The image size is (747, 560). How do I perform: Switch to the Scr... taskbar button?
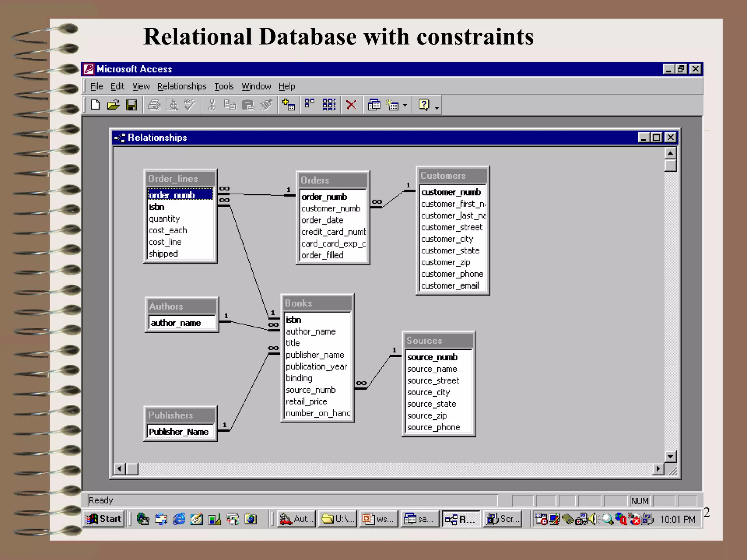click(503, 519)
